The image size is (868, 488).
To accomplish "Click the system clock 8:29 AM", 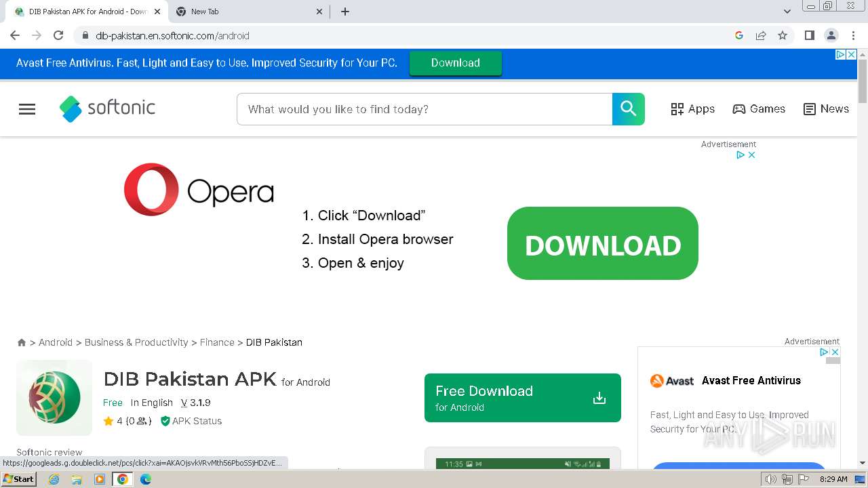I will [x=833, y=479].
